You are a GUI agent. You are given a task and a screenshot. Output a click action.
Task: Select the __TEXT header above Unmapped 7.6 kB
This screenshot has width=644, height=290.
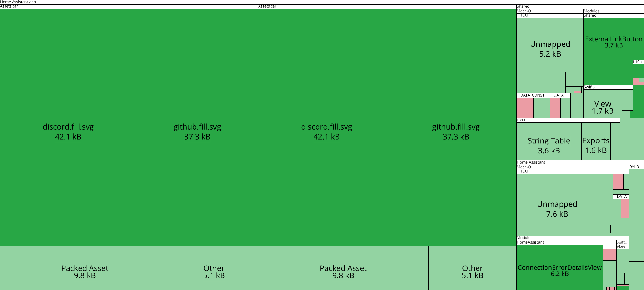(x=565, y=171)
